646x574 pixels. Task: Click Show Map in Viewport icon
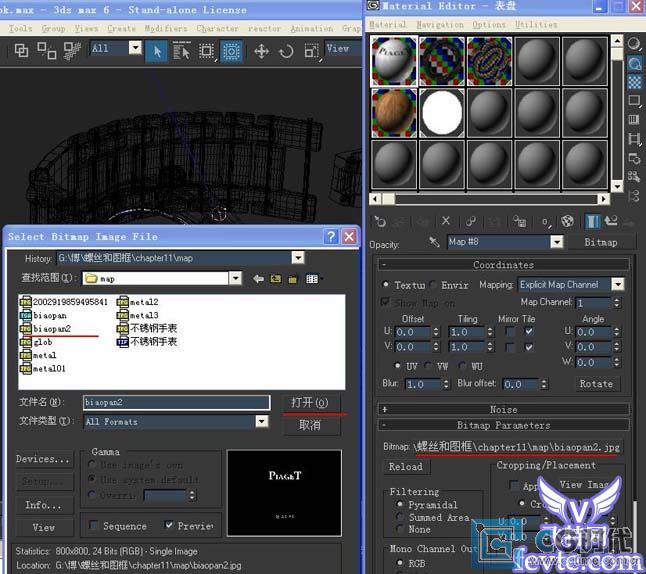click(x=567, y=222)
